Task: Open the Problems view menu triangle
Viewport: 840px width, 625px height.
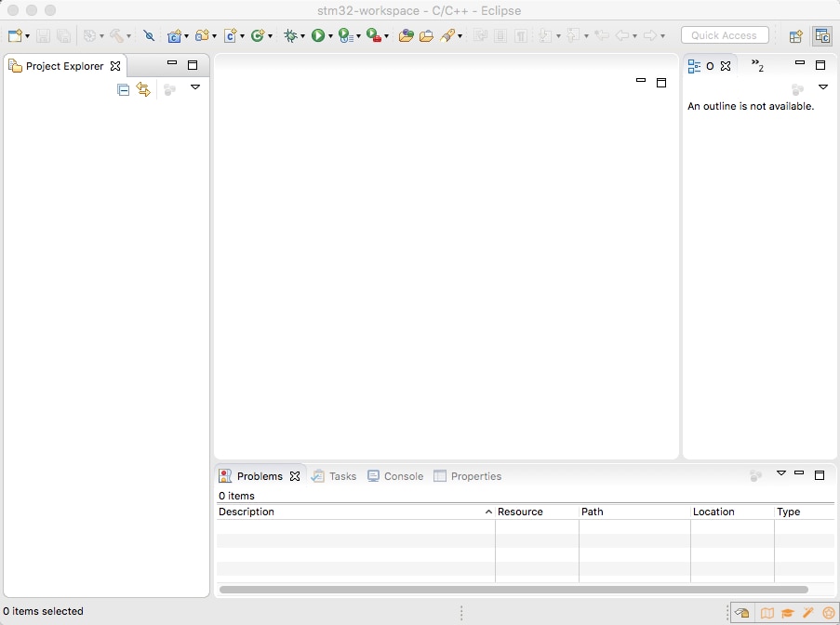Action: point(781,475)
